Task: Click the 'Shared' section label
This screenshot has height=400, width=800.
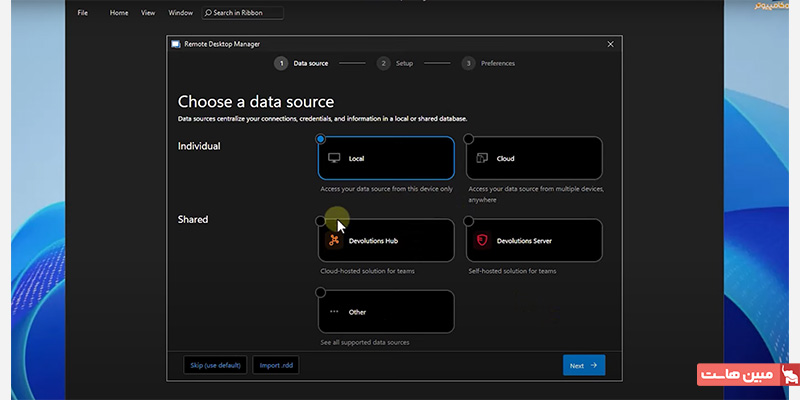Action: click(x=193, y=219)
